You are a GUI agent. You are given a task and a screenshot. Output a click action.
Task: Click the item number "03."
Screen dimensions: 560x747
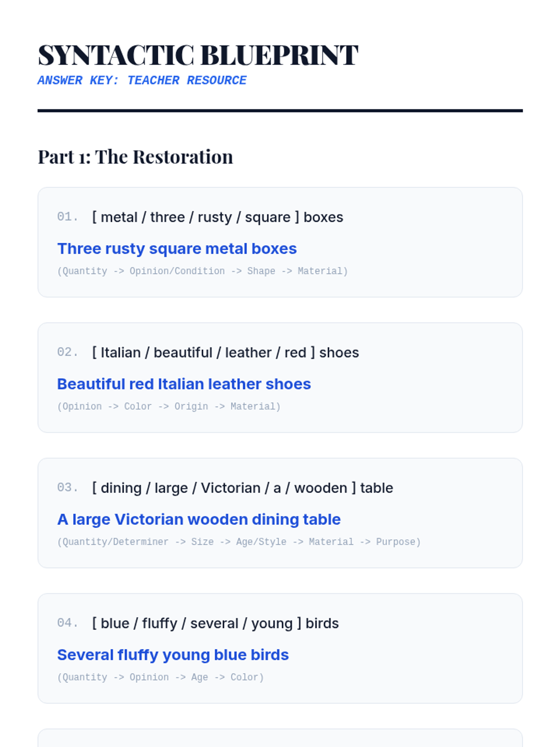tap(68, 488)
